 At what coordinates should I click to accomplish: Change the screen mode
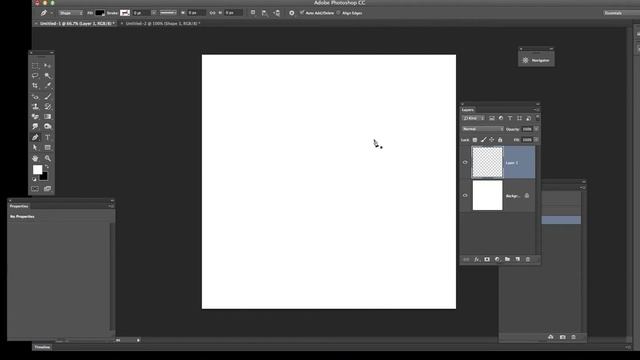(x=48, y=189)
